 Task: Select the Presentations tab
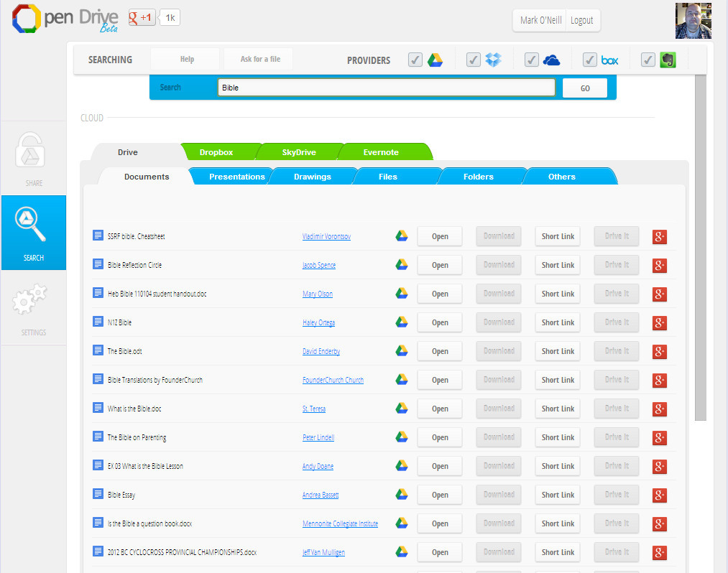[x=236, y=177]
